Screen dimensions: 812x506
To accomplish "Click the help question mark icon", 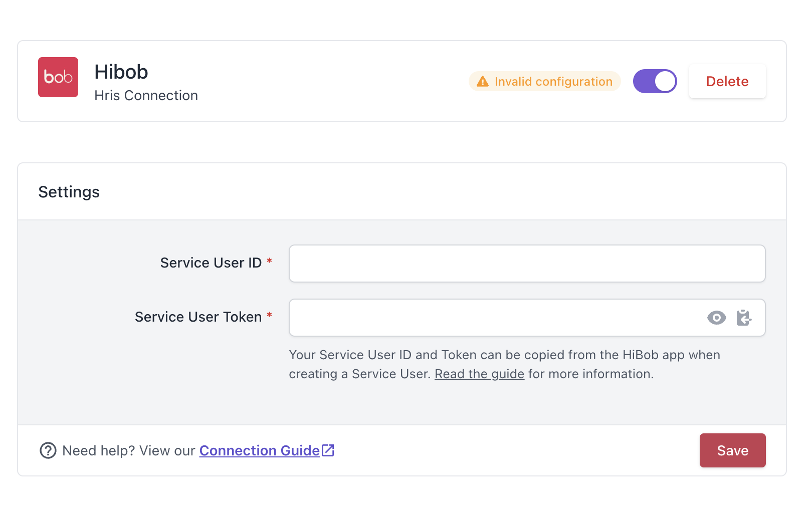I will pos(48,450).
